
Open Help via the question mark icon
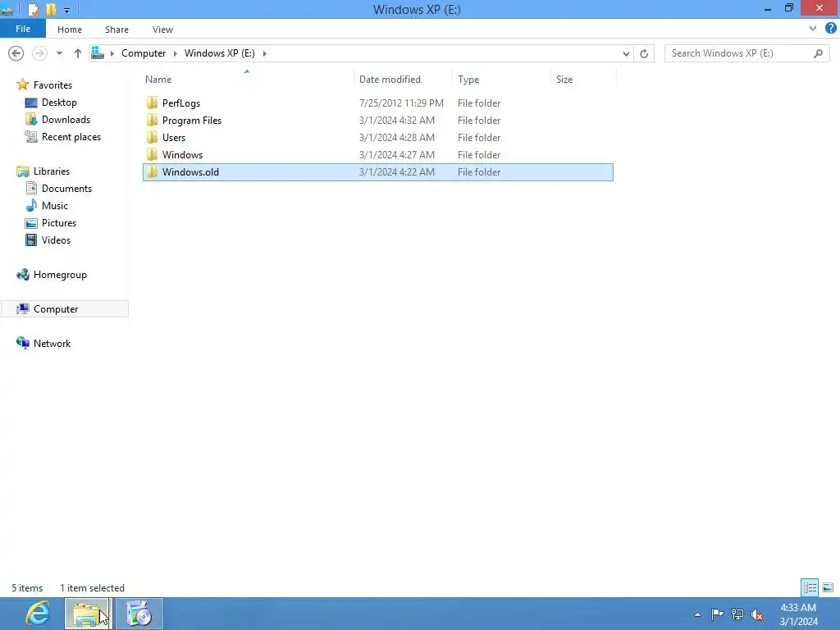(831, 29)
